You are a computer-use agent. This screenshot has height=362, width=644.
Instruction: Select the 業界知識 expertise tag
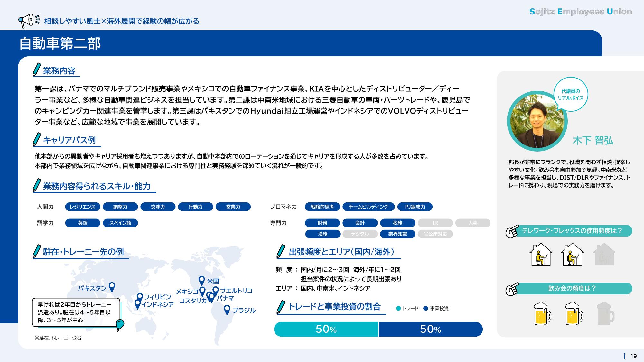coord(398,234)
